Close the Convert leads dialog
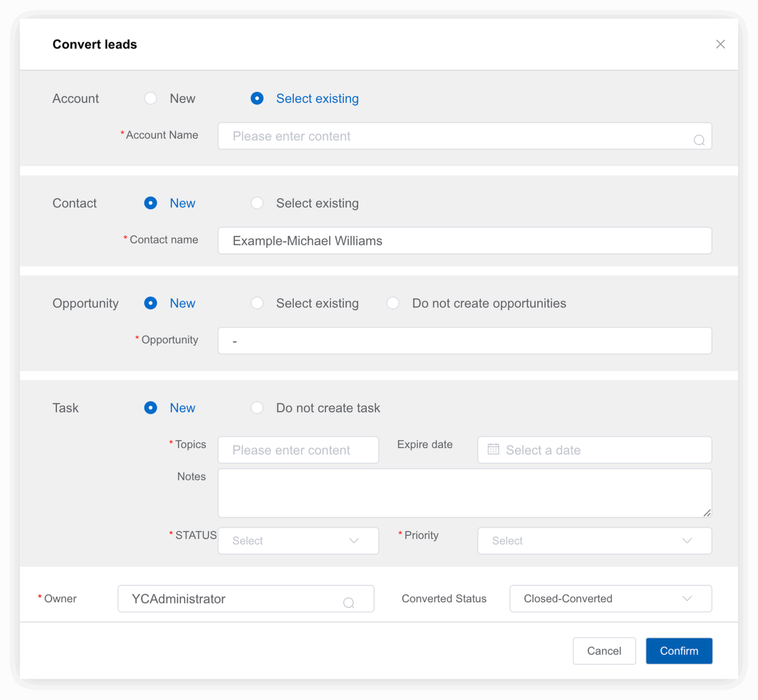The width and height of the screenshot is (758, 700). pos(720,44)
